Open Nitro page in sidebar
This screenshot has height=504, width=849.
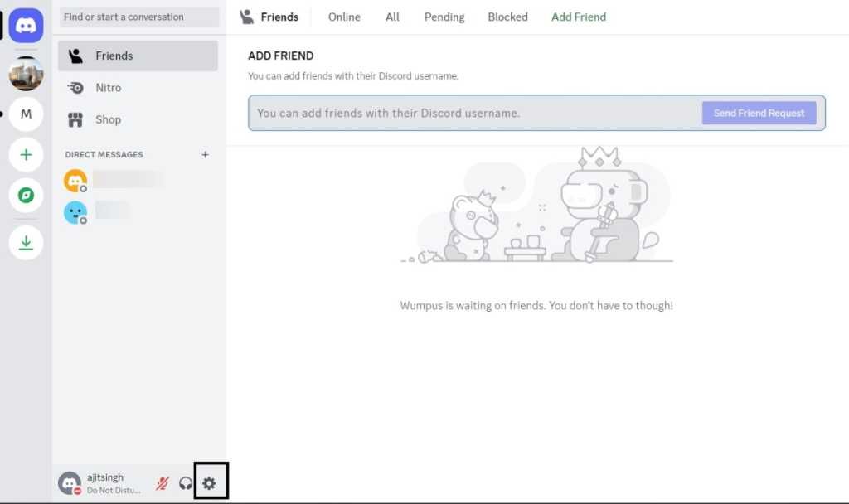(108, 88)
